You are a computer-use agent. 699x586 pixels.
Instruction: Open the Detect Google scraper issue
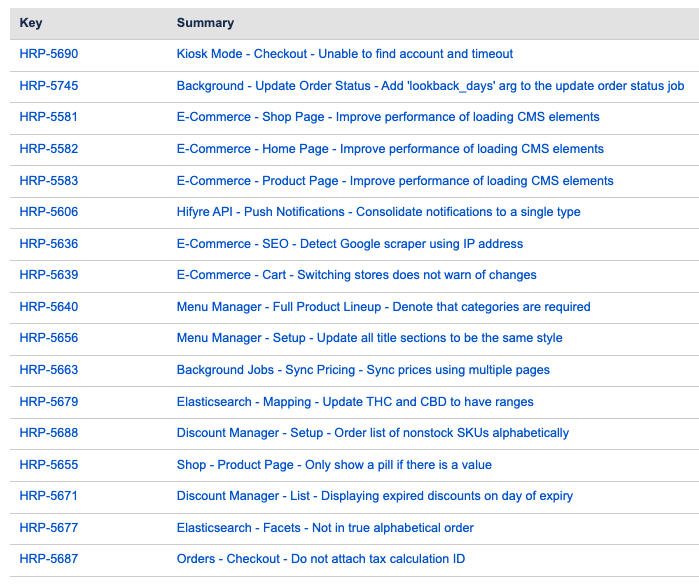(x=350, y=244)
